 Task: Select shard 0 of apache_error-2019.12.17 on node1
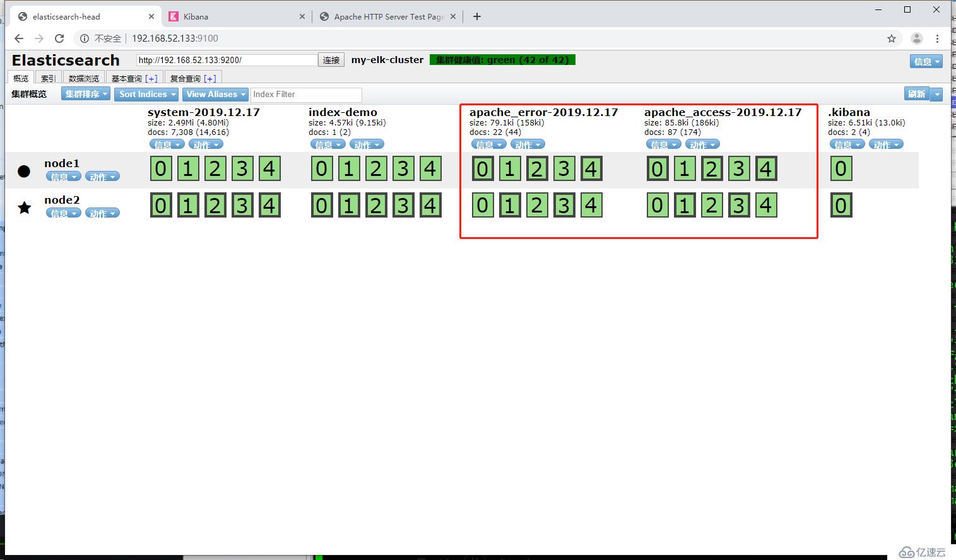tap(483, 168)
